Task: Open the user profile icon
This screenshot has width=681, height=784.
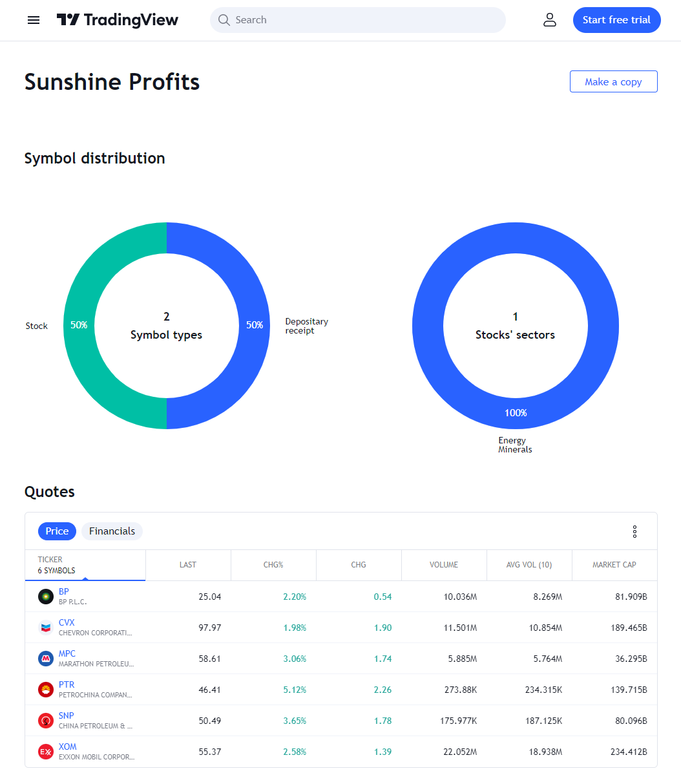Action: 550,20
